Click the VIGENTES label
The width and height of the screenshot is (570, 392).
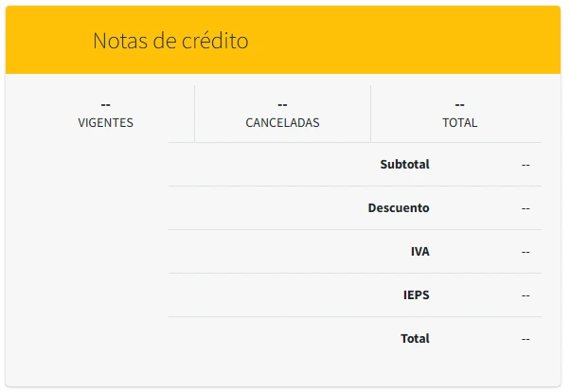(106, 122)
